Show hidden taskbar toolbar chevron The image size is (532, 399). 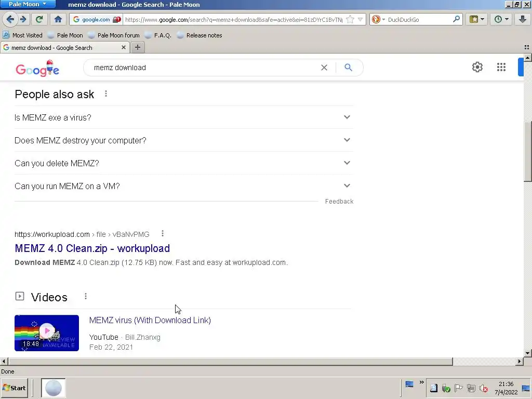[x=421, y=382]
